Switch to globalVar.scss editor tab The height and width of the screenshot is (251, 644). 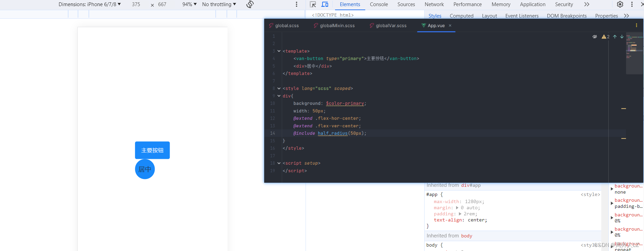pyautogui.click(x=388, y=25)
